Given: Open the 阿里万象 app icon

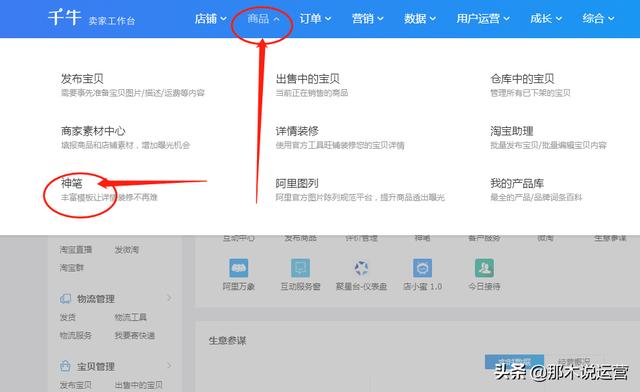Looking at the screenshot, I should pos(239,268).
